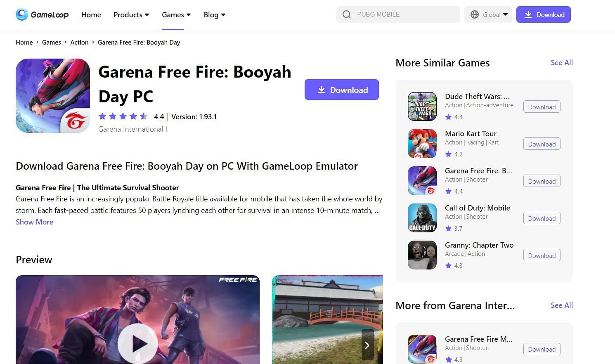Download Call of Duty: Mobile
Viewport: 615px width, 364px height.
click(542, 218)
